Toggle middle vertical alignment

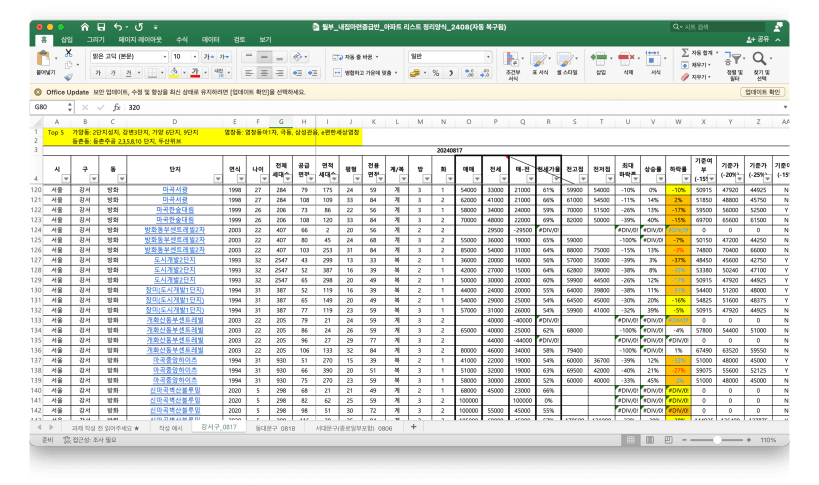[264, 56]
